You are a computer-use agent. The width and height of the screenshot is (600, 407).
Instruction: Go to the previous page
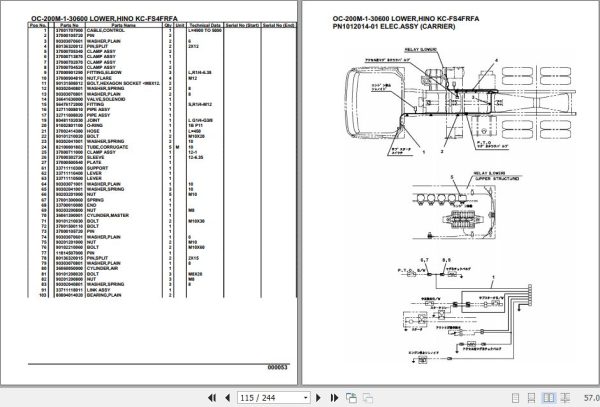[x=228, y=398]
